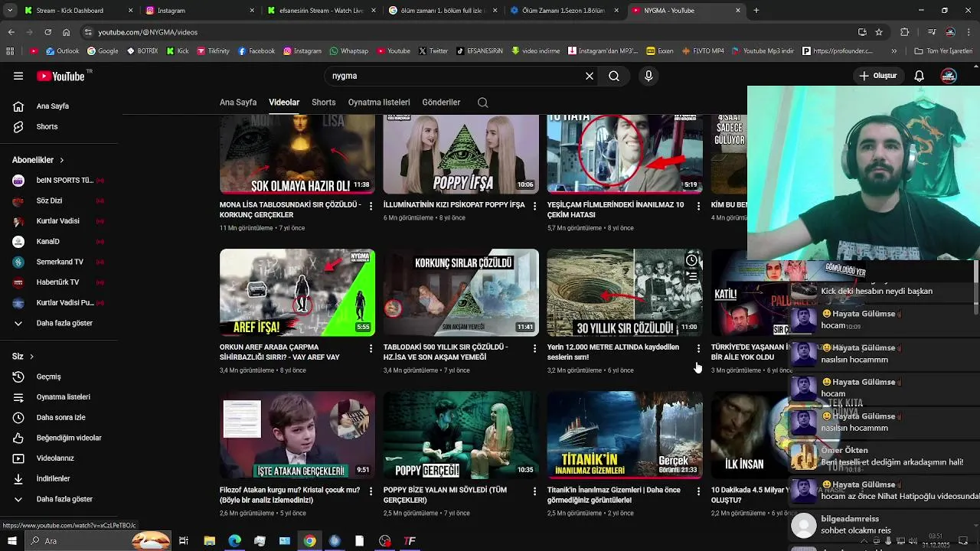This screenshot has height=551, width=980.
Task: Open Microsoft Edge from the taskbar
Action: [x=234, y=541]
